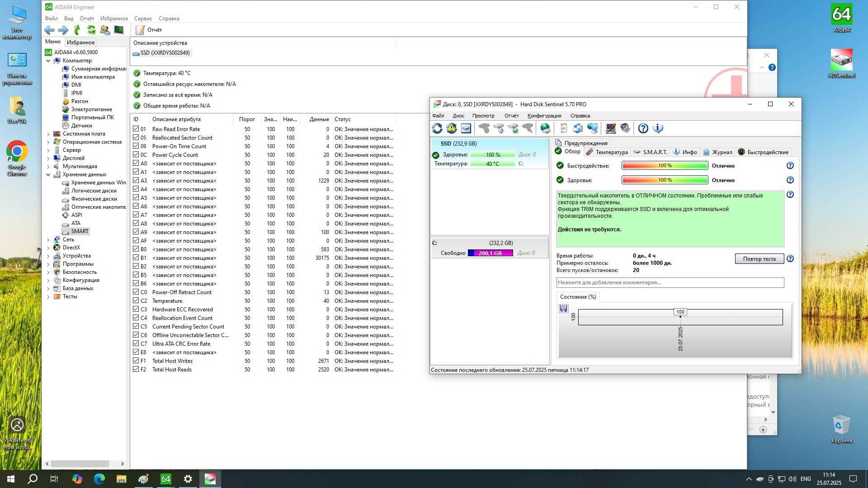Image resolution: width=868 pixels, height=488 pixels.
Task: Expand the Операционная система tree node
Action: [x=48, y=142]
